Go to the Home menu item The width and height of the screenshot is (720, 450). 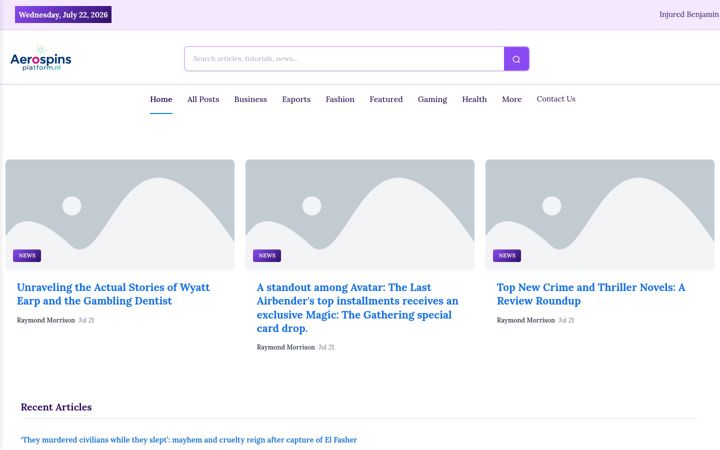[x=161, y=99]
